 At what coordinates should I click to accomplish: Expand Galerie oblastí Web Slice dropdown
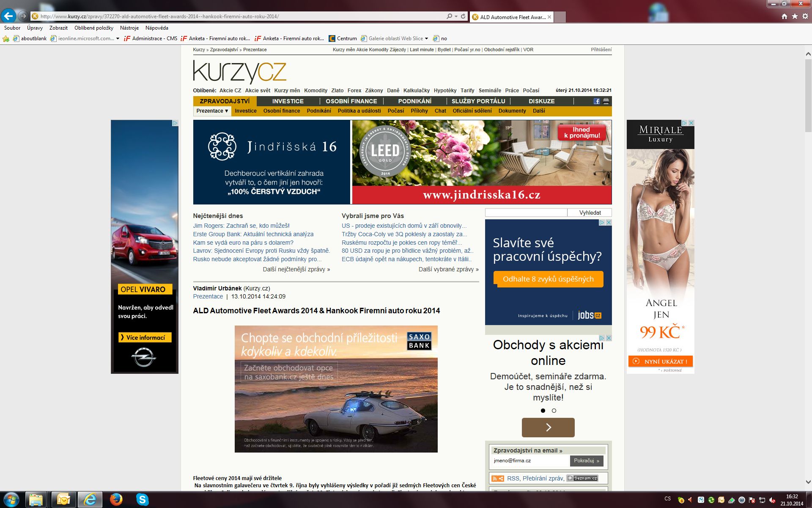[x=426, y=39]
